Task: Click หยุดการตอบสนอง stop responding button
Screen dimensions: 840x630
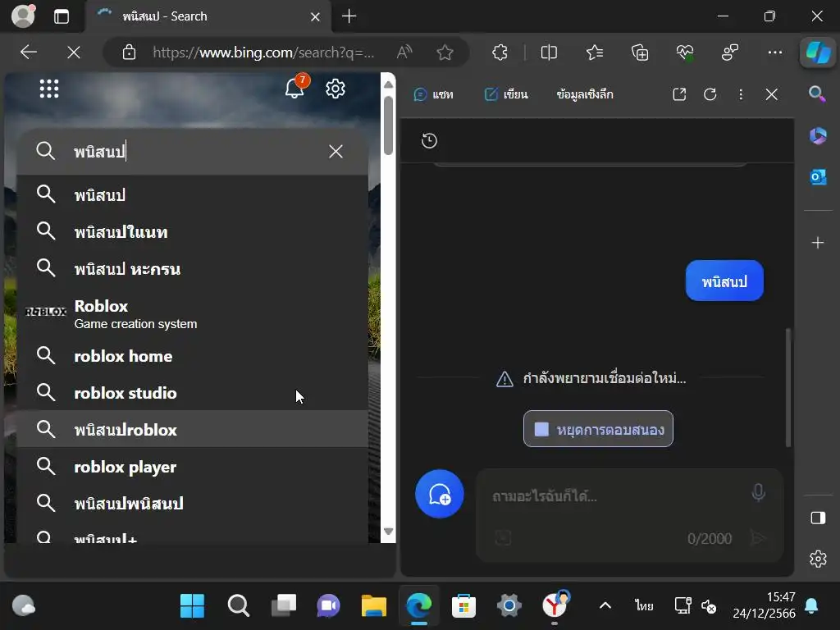Action: 598,428
